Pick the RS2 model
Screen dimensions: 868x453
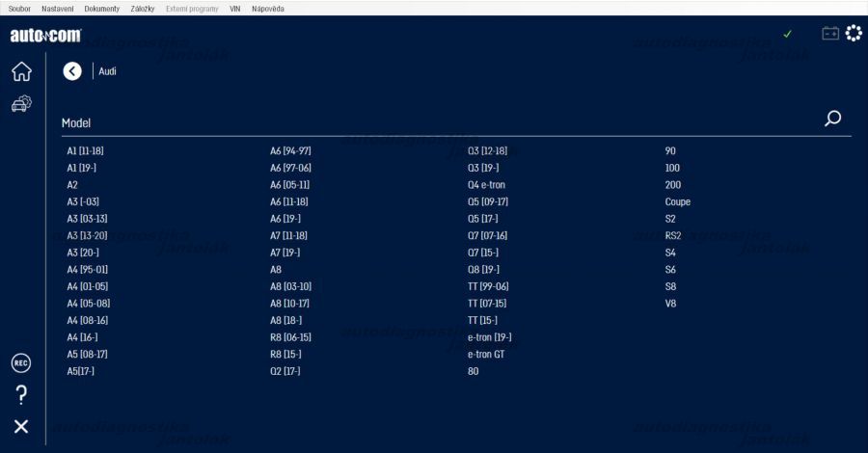pyautogui.click(x=672, y=235)
